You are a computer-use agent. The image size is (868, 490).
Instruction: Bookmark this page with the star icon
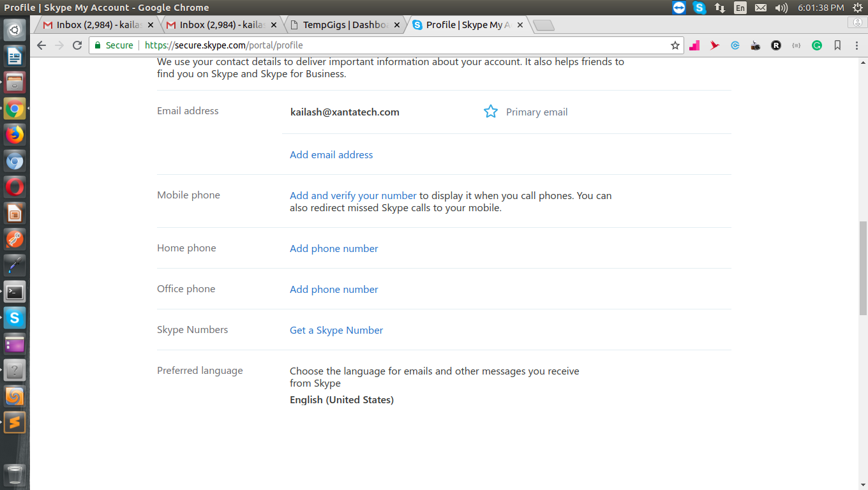675,45
